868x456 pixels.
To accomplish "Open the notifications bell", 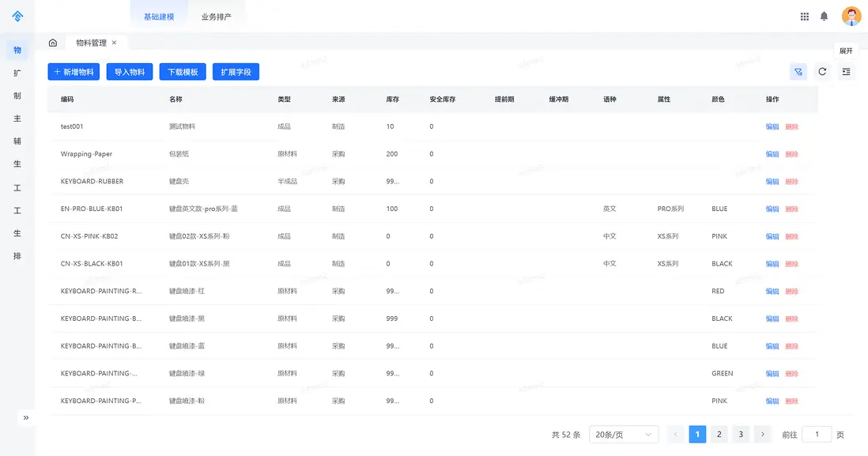I will 824,16.
